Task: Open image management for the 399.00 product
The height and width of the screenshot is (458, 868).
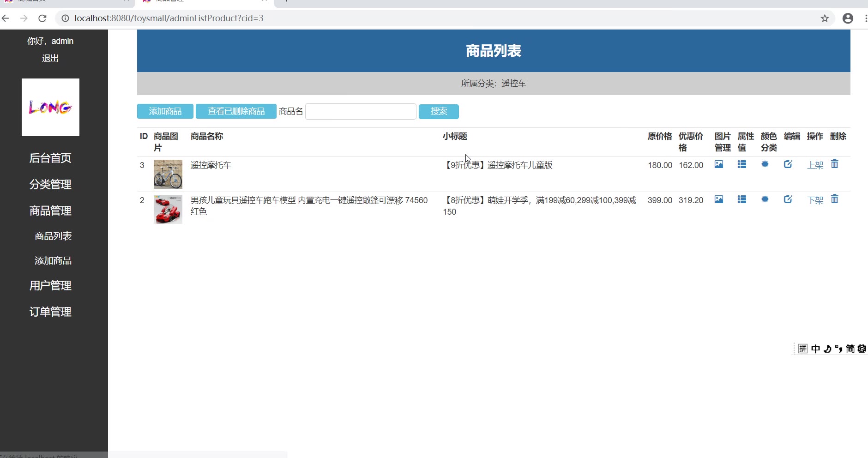Action: coord(719,199)
